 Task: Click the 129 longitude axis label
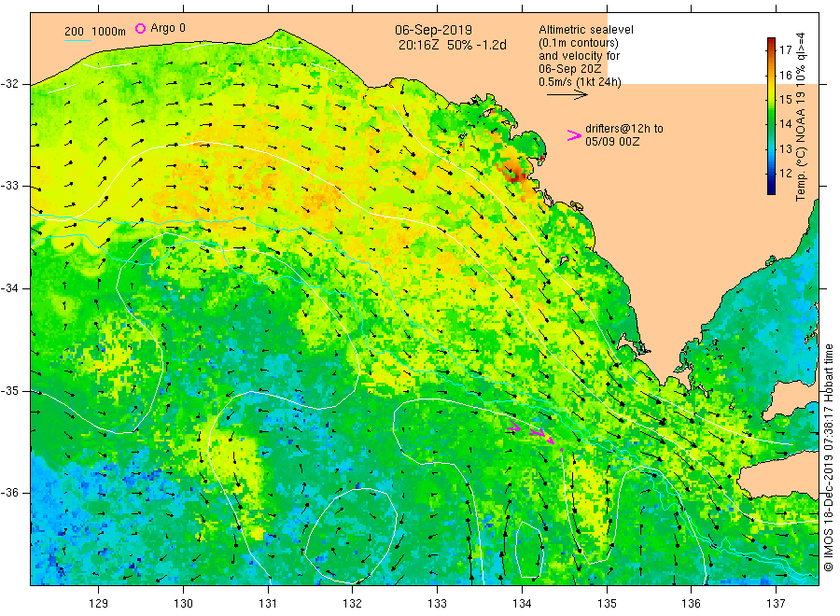pos(99,604)
